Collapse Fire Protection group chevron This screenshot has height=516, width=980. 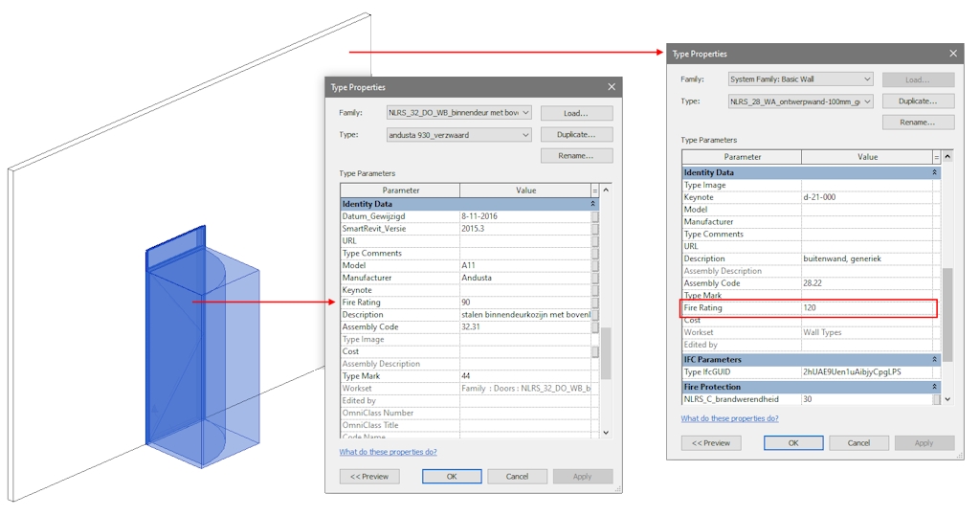pos(935,387)
